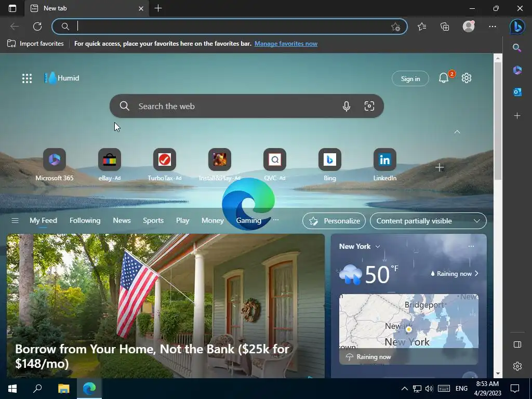
Task: Open Content partially visible dropdown
Action: (x=428, y=221)
